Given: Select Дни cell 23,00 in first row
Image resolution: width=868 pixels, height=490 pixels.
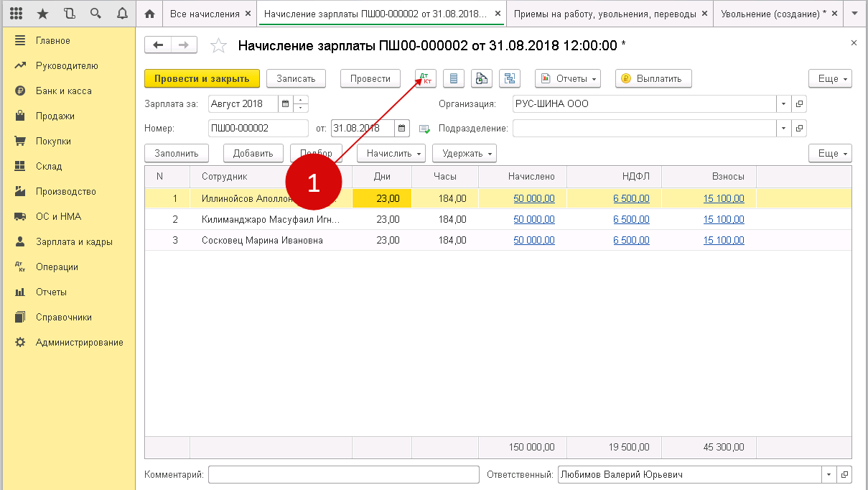Looking at the screenshot, I should (382, 198).
